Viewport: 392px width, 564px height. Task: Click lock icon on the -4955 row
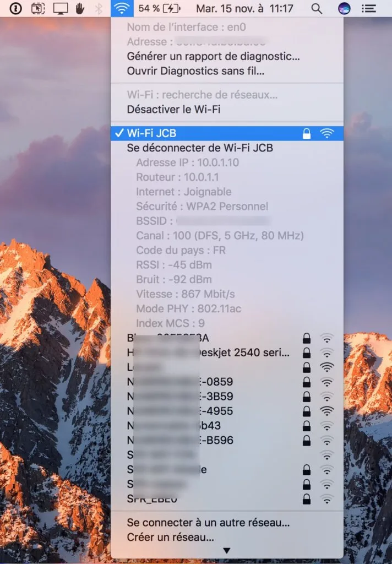[x=307, y=411]
